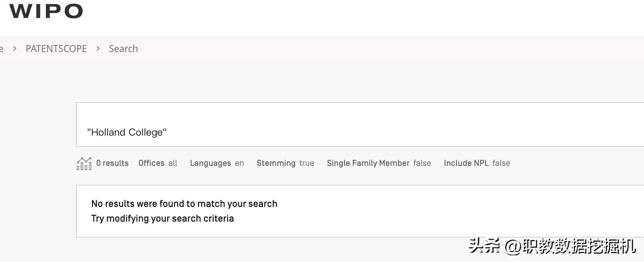The width and height of the screenshot is (644, 262).
Task: Select the "en" value beside Languages
Action: [240, 163]
